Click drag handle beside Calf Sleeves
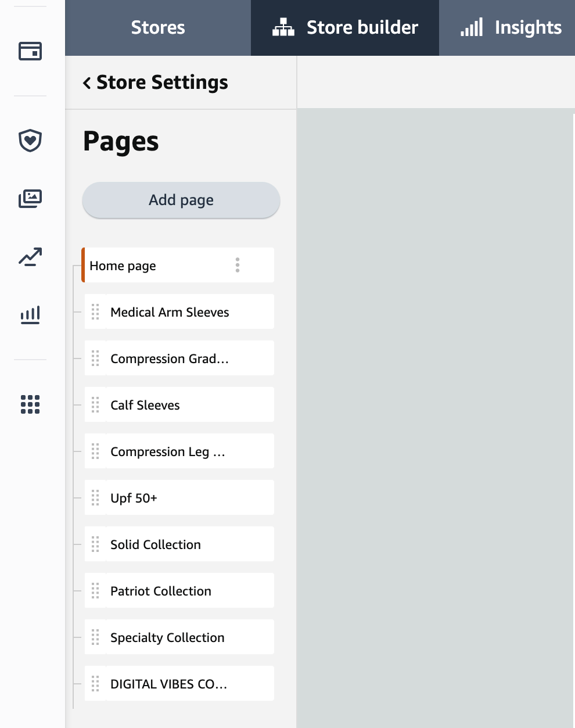Viewport: 575px width, 728px height. pos(95,405)
